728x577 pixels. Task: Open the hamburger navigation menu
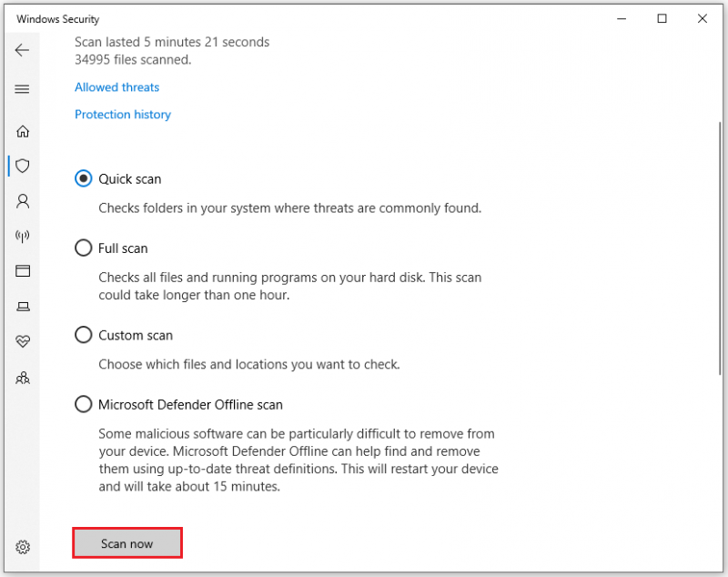pyautogui.click(x=22, y=89)
